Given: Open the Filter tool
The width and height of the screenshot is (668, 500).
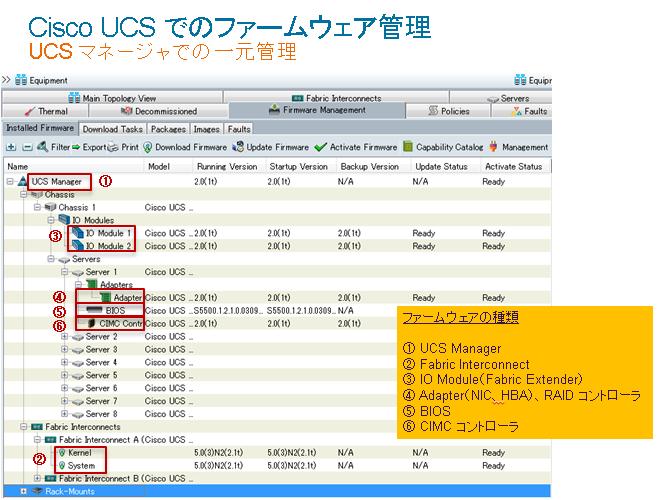Looking at the screenshot, I should (55, 147).
